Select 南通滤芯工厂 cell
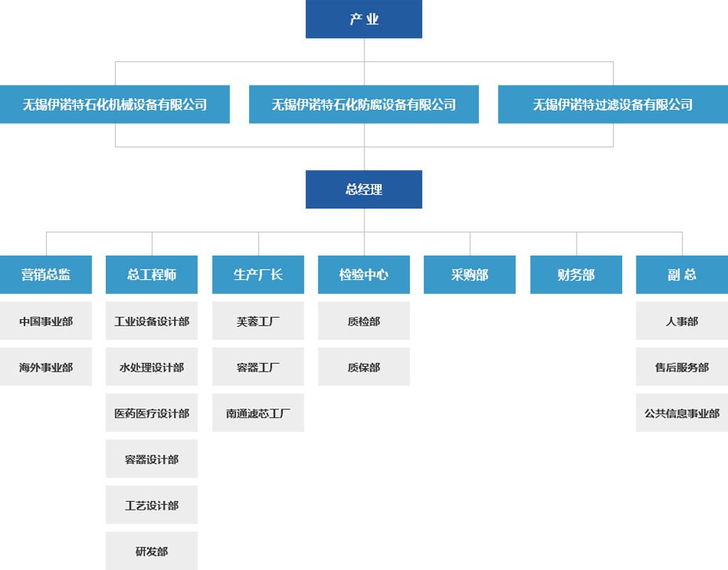Screen dimensions: 728x570 tap(258, 413)
